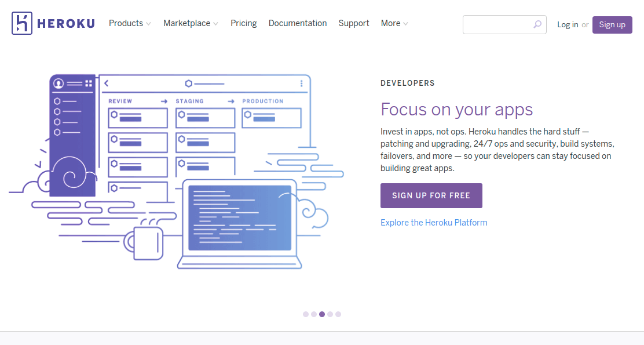Click the SIGN UP FOR FREE button

click(431, 195)
